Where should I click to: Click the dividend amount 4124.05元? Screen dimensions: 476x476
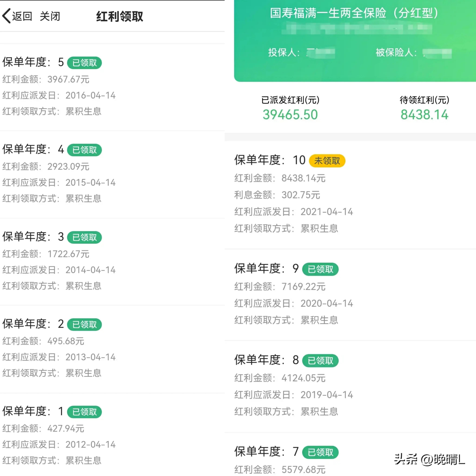(x=304, y=378)
